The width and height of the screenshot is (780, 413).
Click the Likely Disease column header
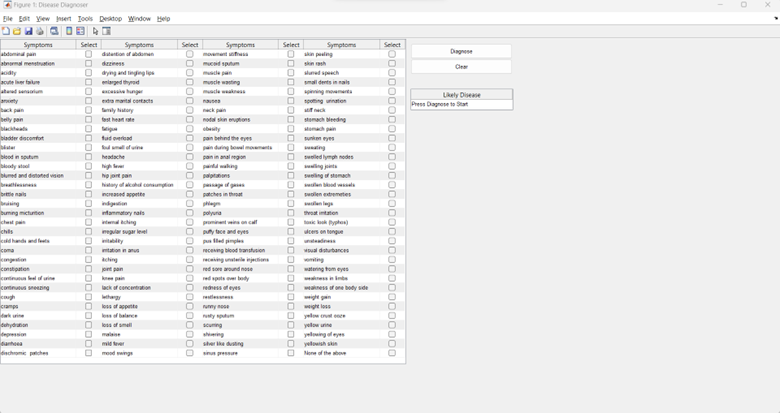(461, 95)
